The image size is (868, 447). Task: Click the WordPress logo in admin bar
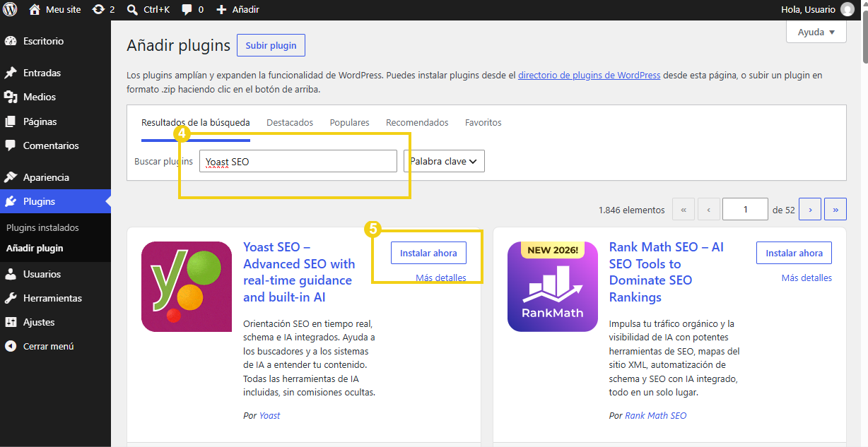click(10, 10)
